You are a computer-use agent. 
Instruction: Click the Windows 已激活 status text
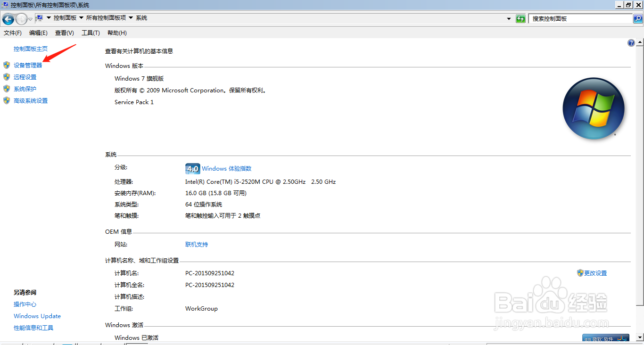point(136,338)
